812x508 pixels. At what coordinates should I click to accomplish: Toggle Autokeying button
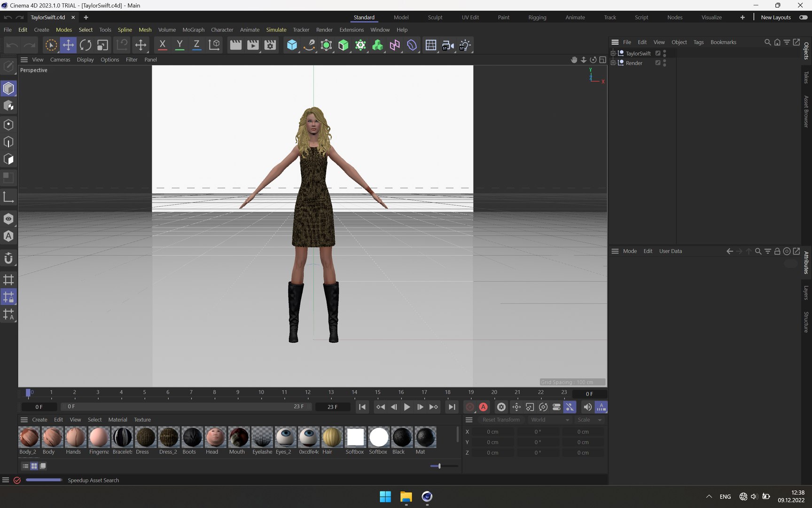483,407
